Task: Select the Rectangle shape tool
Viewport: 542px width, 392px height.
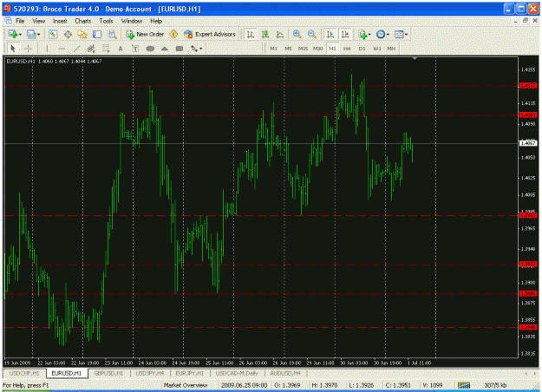Action: click(x=180, y=49)
